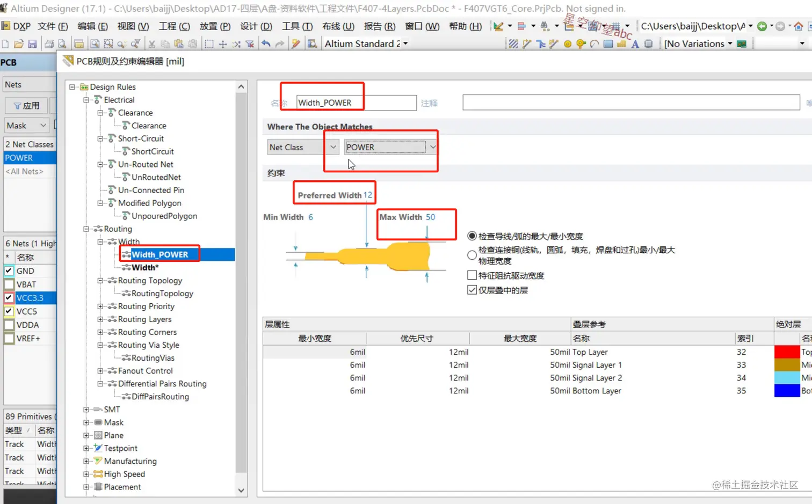The width and height of the screenshot is (812, 504).
Task: Place a pad with yellow ring icon
Action: point(568,44)
